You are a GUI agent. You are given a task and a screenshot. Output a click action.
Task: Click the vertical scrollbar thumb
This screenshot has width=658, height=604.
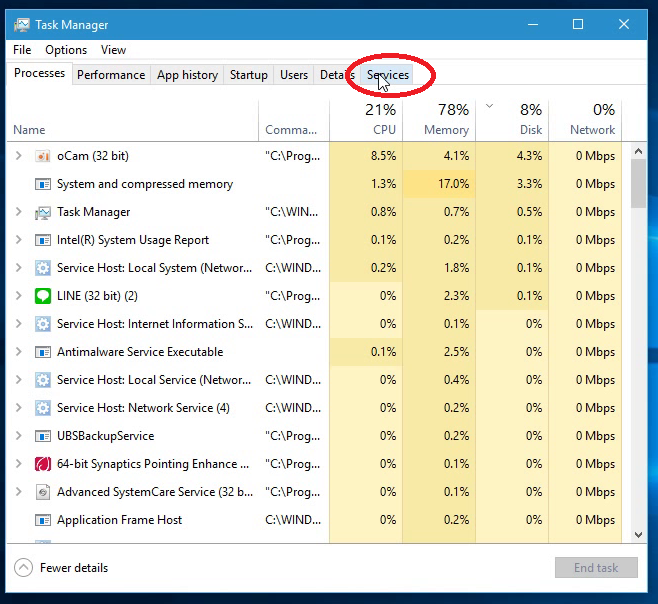point(638,184)
